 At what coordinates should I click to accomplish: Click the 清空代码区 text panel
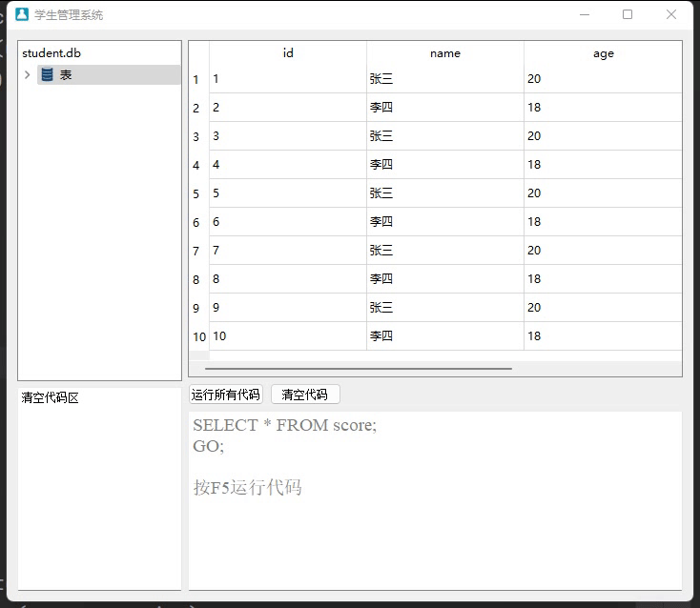pos(99,486)
